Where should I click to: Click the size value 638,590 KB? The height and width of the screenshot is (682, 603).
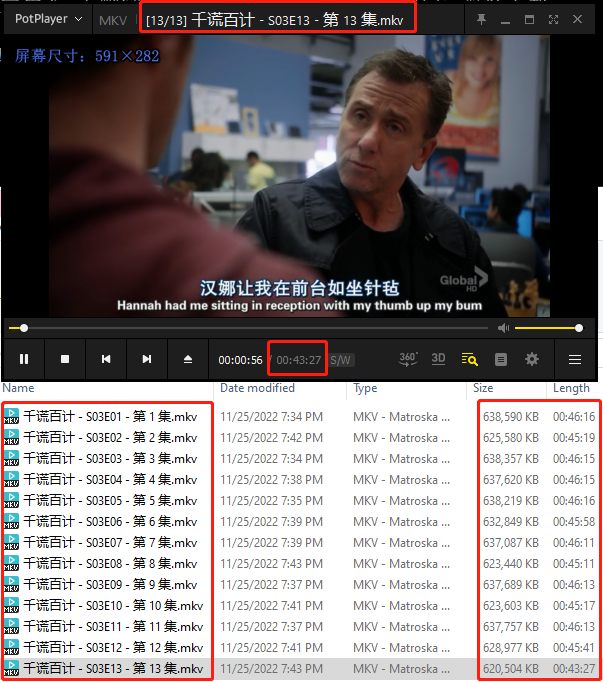[x=511, y=417]
